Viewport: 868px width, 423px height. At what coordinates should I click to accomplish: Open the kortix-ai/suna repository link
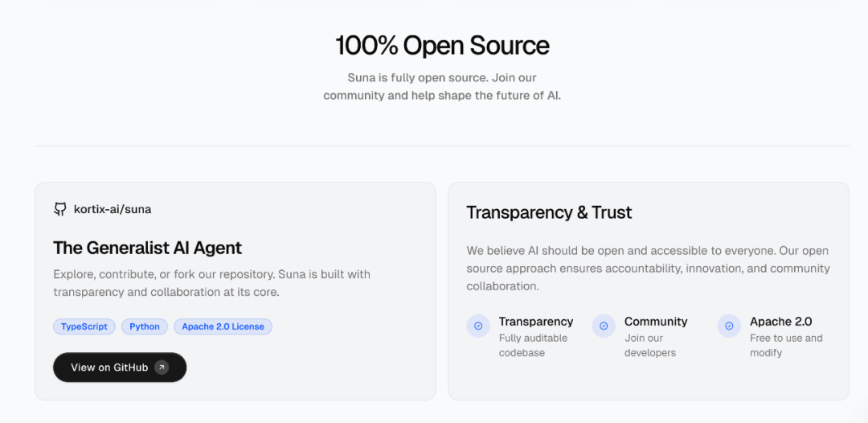102,209
